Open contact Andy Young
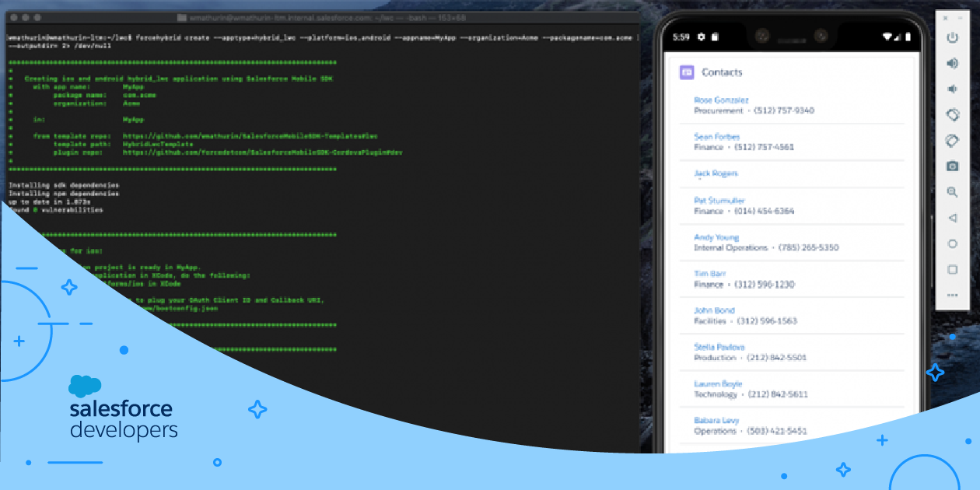This screenshot has height=490, width=980. pyautogui.click(x=716, y=237)
